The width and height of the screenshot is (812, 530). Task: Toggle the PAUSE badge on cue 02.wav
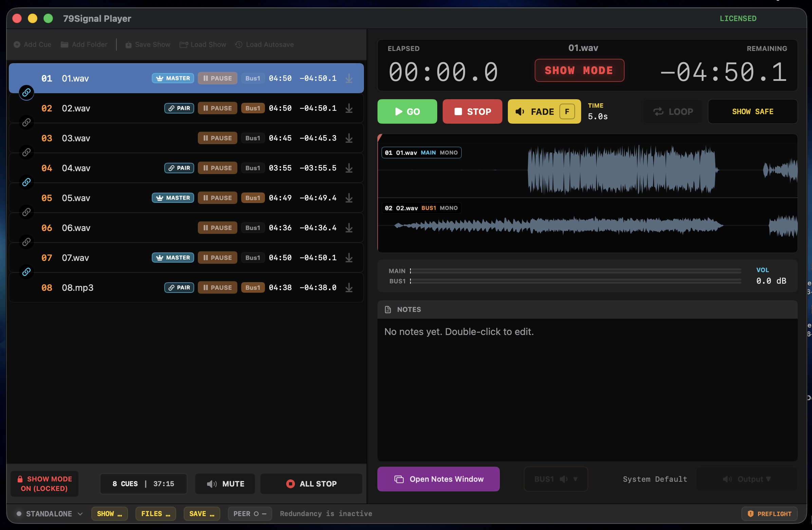[x=217, y=108]
